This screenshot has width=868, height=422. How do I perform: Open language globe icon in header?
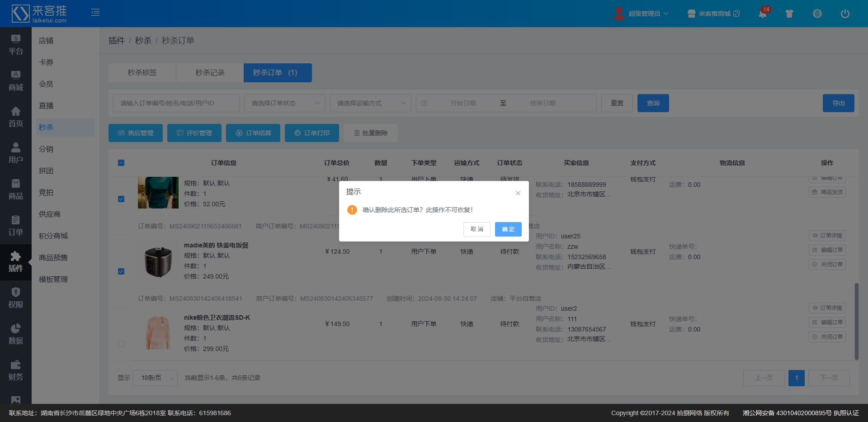[x=817, y=14]
